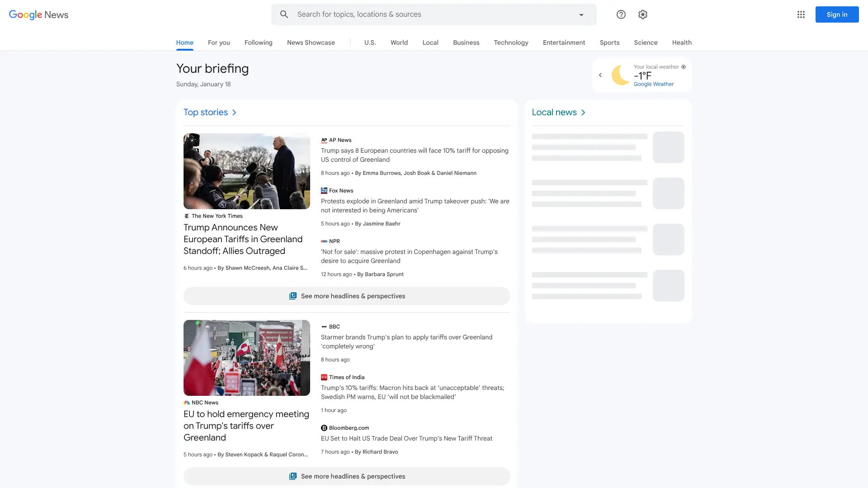Open AP story on 10% tariff on 8 countries
This screenshot has width=868, height=488.
click(415, 155)
